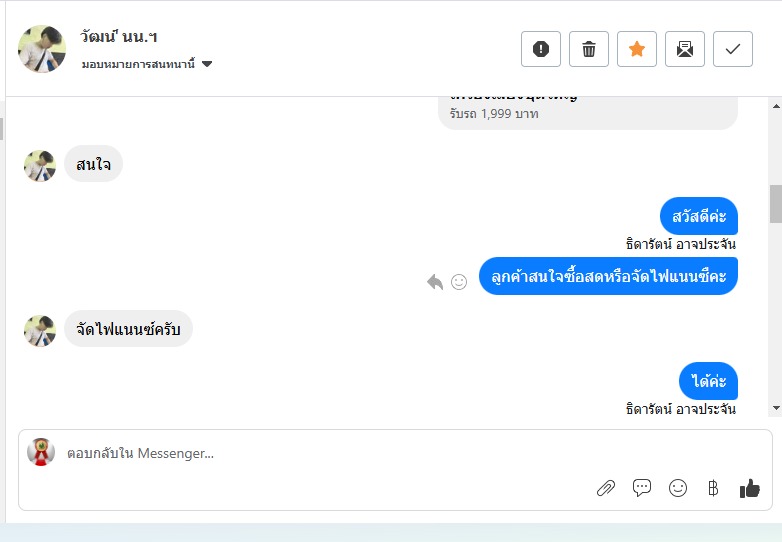
Task: Send a thumbs-up like
Action: click(750, 488)
